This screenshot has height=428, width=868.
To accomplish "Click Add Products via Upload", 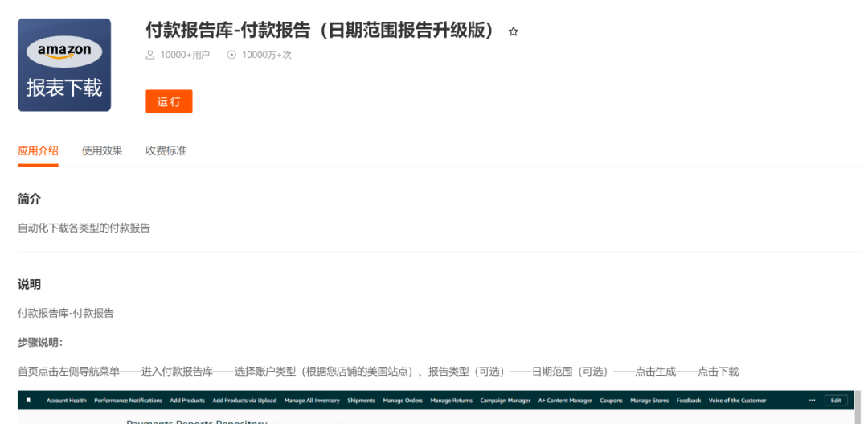I will point(244,401).
